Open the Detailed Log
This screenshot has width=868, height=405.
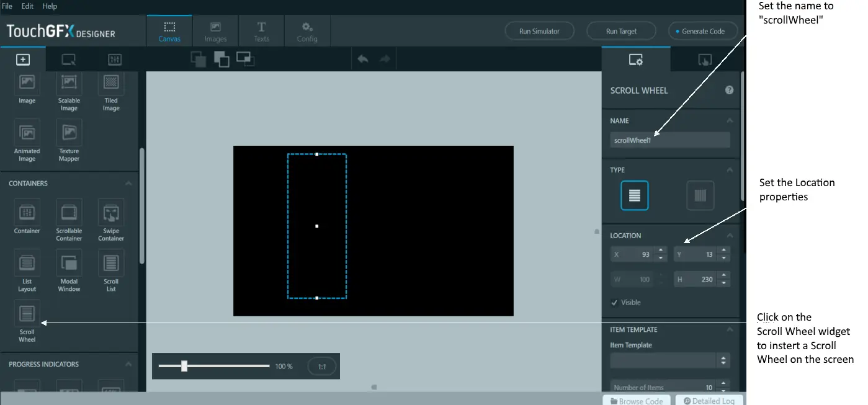point(709,401)
